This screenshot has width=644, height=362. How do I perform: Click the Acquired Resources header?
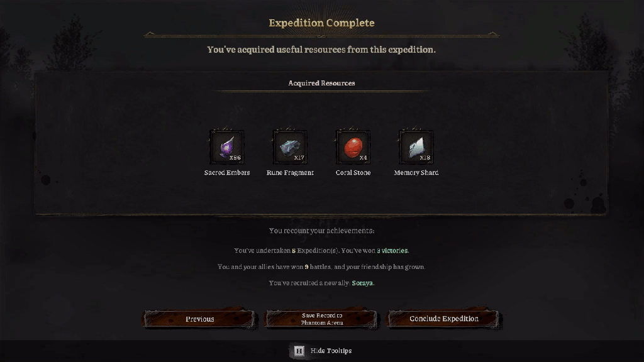[321, 83]
